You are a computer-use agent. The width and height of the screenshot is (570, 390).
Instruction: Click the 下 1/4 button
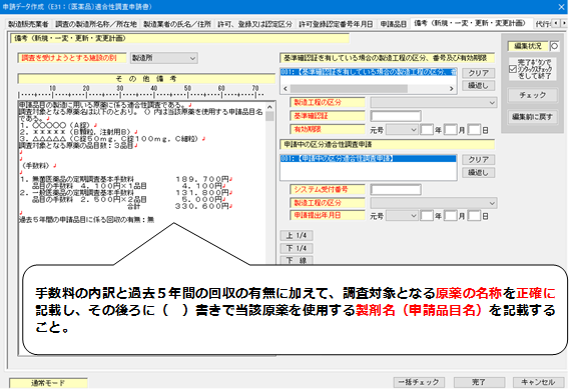pyautogui.click(x=296, y=248)
